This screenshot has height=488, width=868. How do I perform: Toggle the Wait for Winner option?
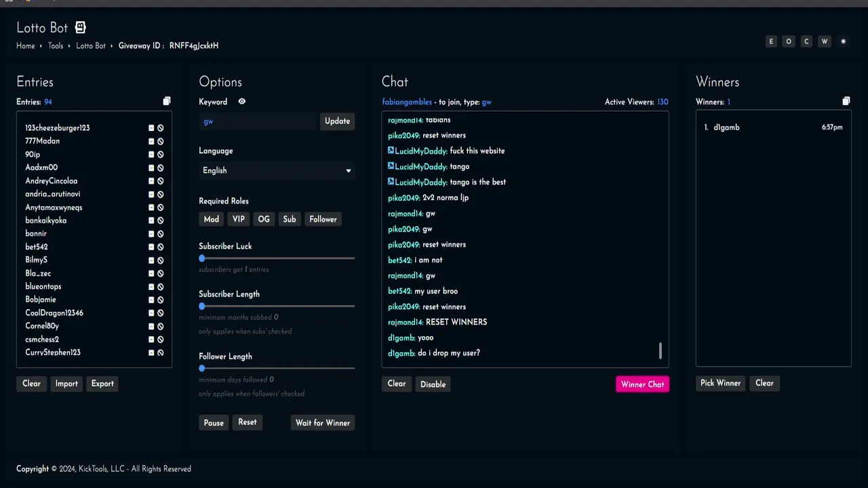coord(323,423)
